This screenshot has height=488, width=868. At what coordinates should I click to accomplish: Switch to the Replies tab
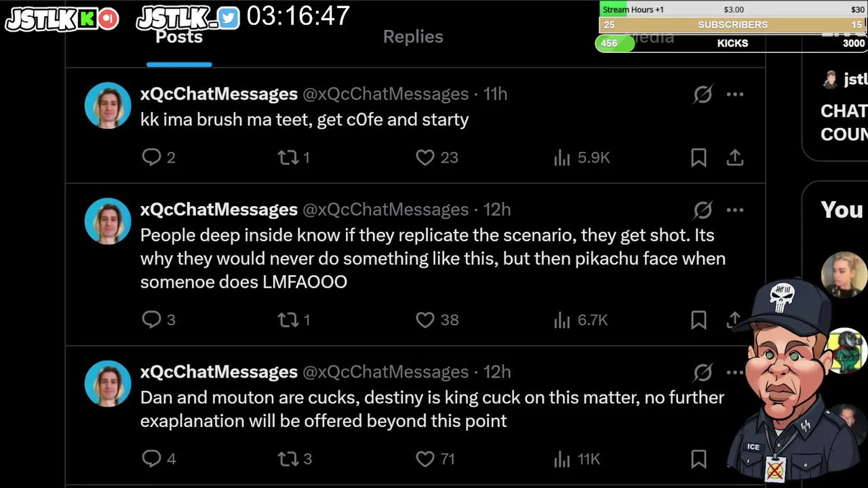[x=413, y=37]
